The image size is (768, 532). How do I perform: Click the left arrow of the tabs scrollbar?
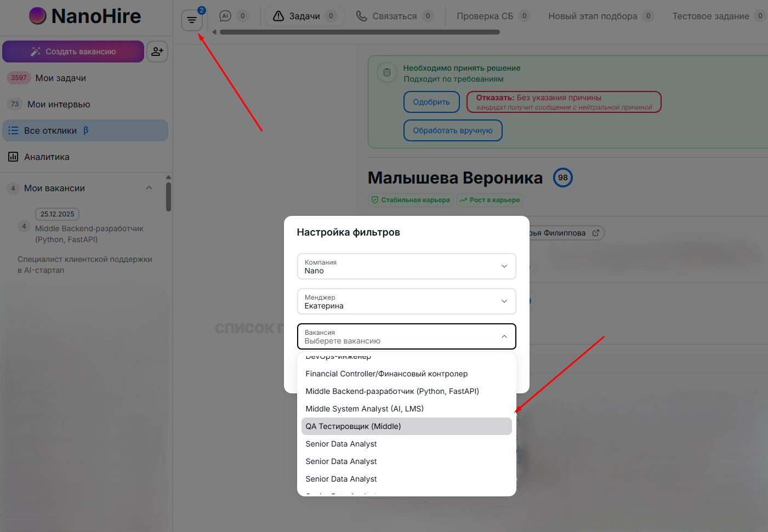[214, 32]
